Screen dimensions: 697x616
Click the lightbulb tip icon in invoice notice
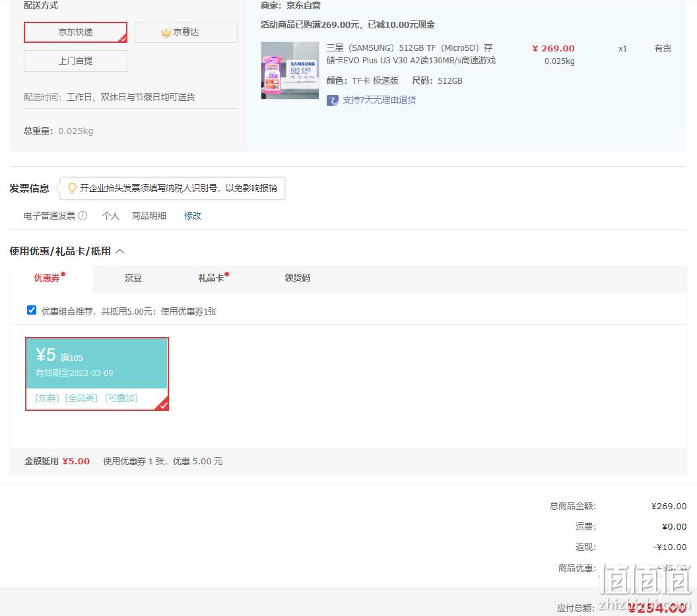click(71, 189)
